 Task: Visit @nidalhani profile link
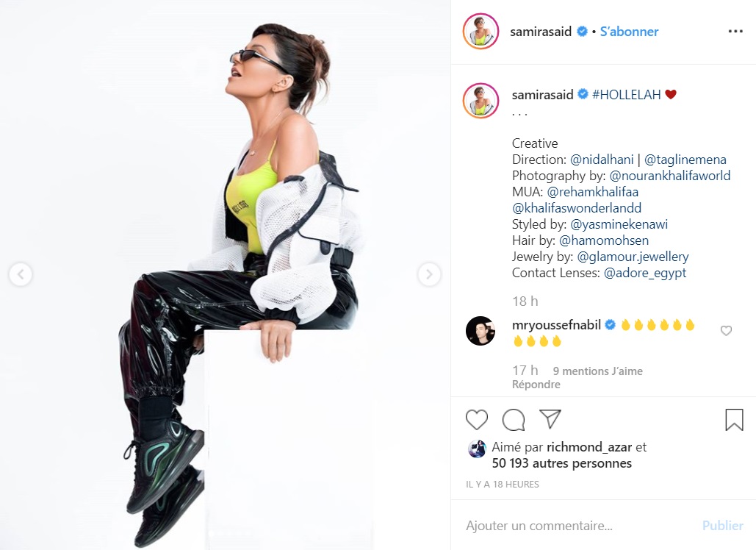[x=602, y=160]
